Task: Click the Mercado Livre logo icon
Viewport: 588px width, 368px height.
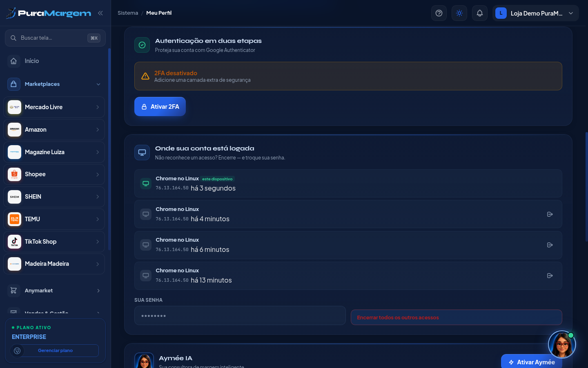Action: (14, 107)
